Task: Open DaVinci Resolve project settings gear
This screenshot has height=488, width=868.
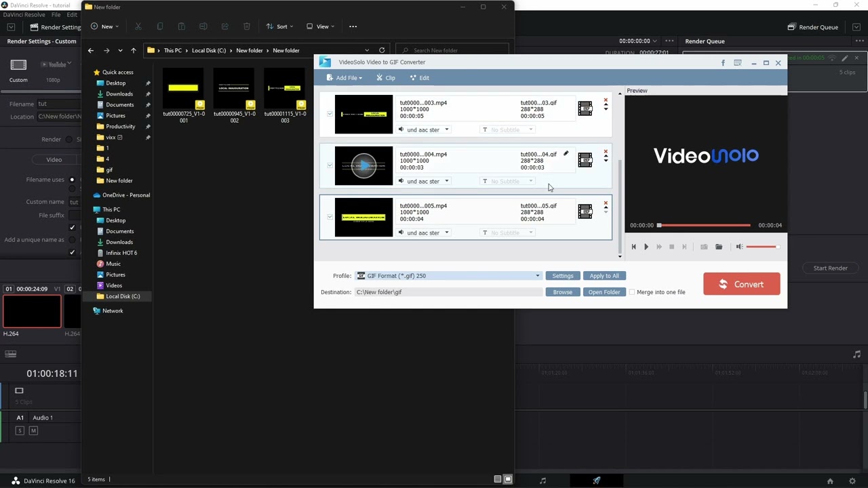Action: click(852, 481)
